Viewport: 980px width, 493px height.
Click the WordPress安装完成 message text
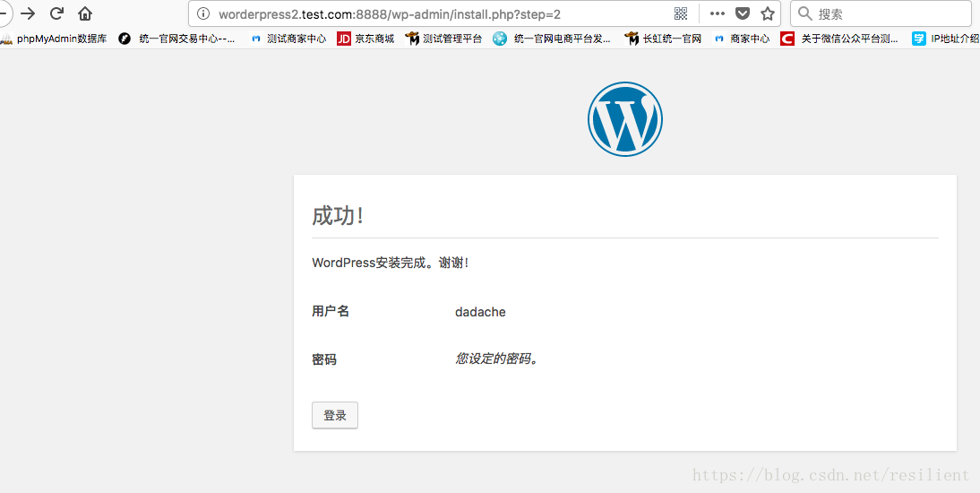pos(390,263)
